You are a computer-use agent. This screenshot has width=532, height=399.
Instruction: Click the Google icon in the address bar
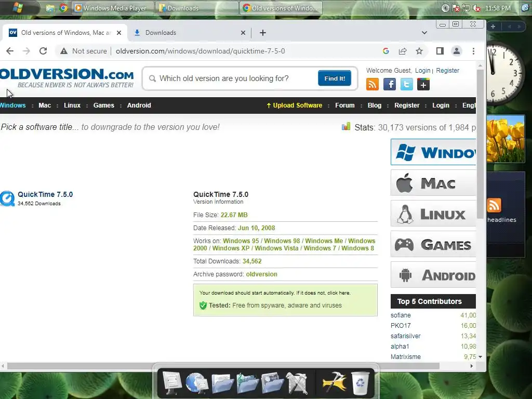pos(386,51)
